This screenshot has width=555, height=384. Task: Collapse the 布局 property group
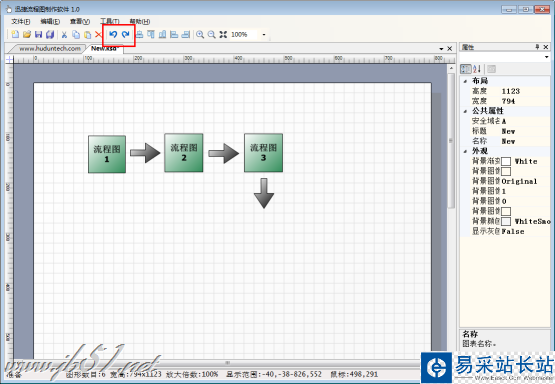coord(465,81)
